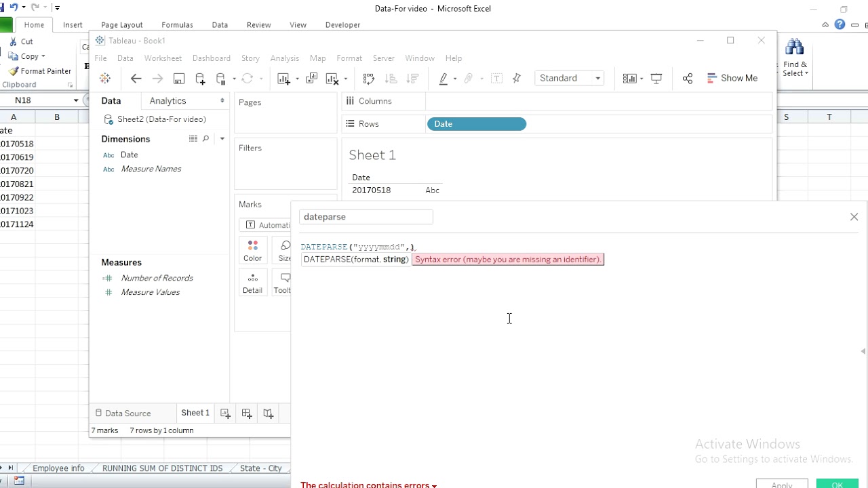
Task: Click the OK button in calculation editor
Action: tap(837, 484)
